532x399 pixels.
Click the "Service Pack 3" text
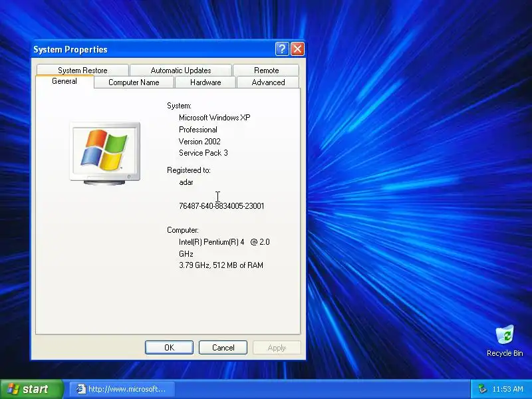tap(203, 153)
